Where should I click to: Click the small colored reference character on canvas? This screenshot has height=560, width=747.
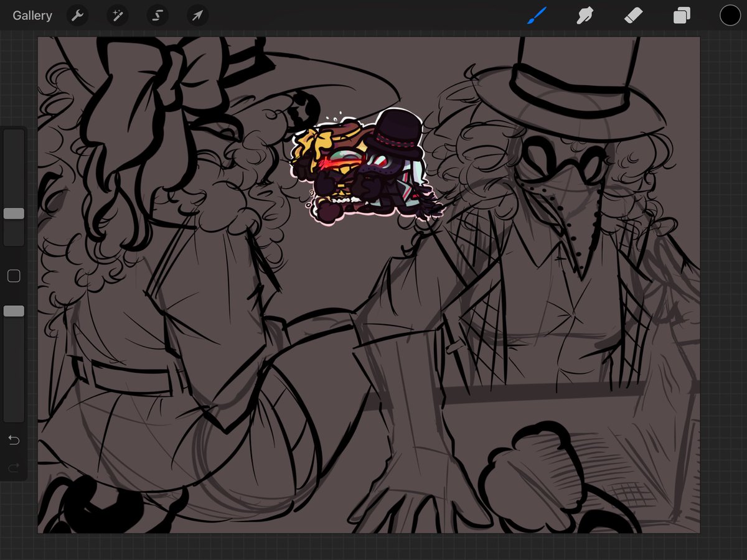(x=366, y=167)
